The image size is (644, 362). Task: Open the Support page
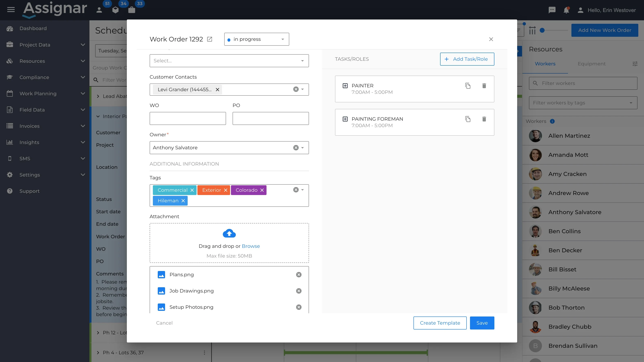click(x=29, y=191)
